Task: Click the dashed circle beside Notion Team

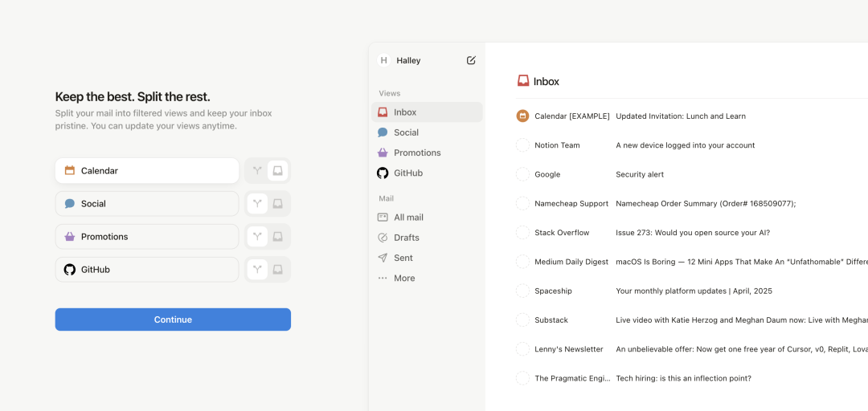Action: (522, 145)
